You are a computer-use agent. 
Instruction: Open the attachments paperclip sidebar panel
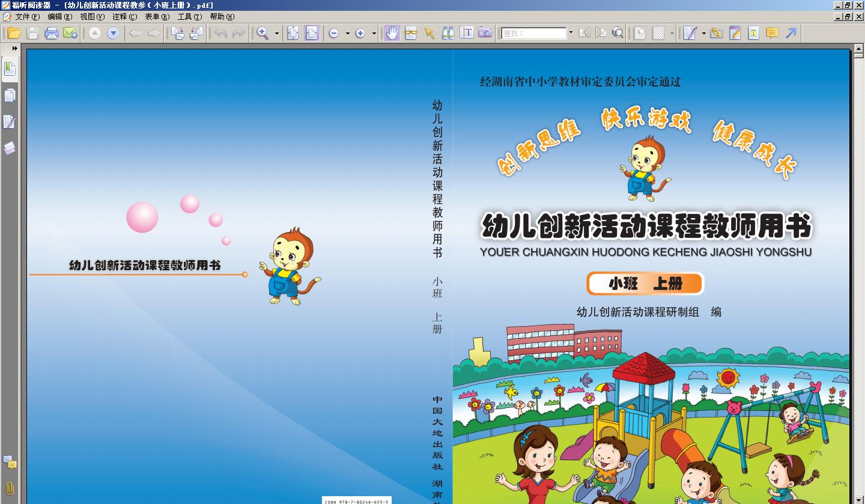(x=10, y=488)
